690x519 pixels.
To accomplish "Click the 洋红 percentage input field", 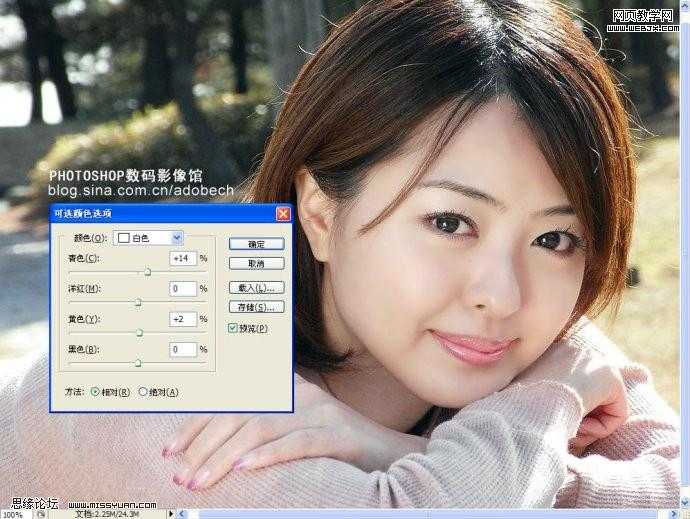I will coord(183,289).
